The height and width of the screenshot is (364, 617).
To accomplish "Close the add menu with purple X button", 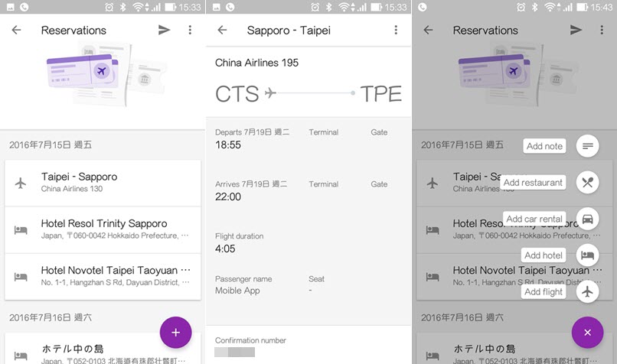I will click(587, 332).
